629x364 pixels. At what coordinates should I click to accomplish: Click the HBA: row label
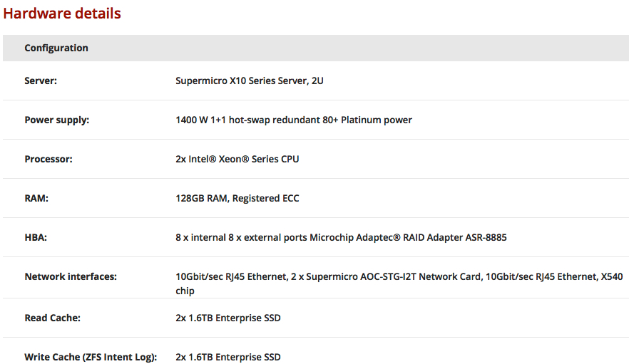[36, 237]
